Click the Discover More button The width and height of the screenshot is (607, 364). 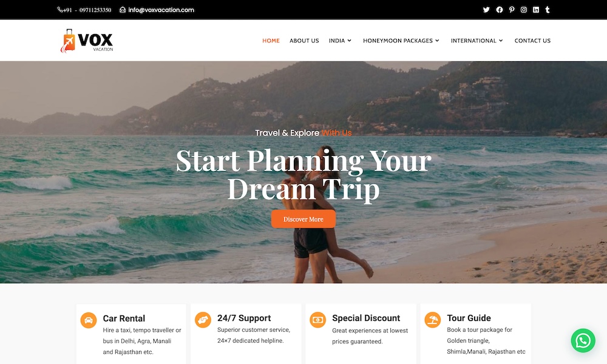[x=303, y=219]
